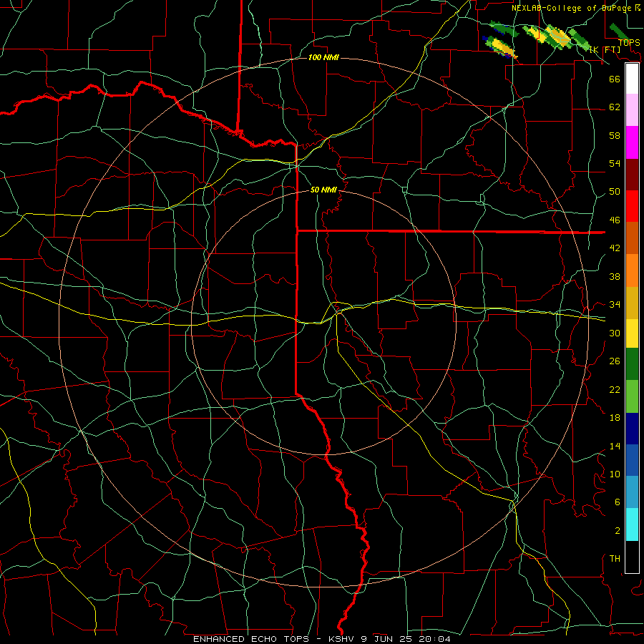Click the bright orange legend swatch

[x=632, y=270]
